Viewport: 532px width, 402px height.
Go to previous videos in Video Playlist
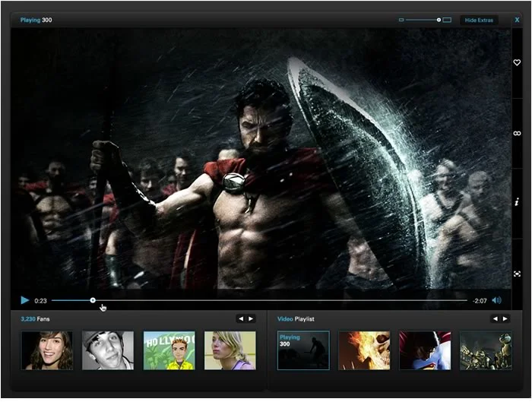click(x=496, y=318)
